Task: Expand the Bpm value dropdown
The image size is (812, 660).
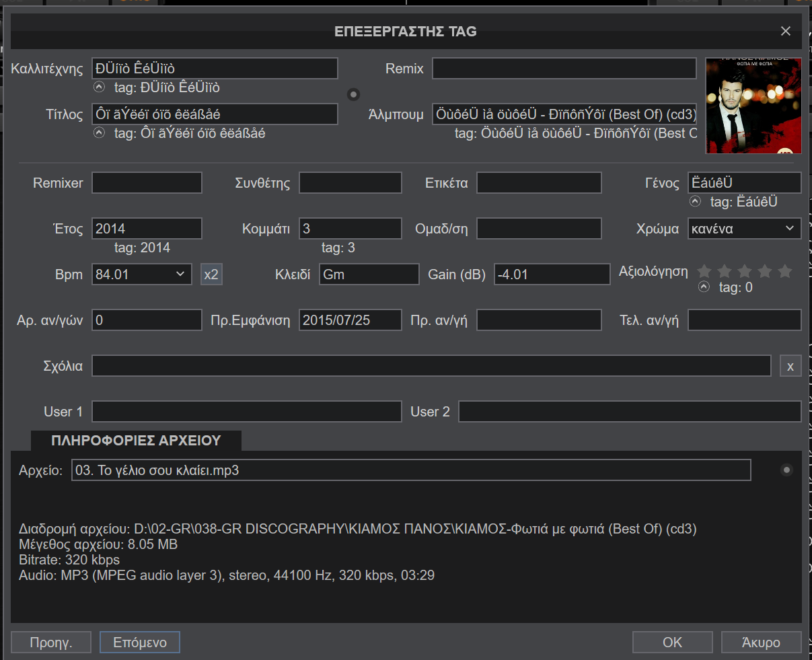Action: coord(180,274)
